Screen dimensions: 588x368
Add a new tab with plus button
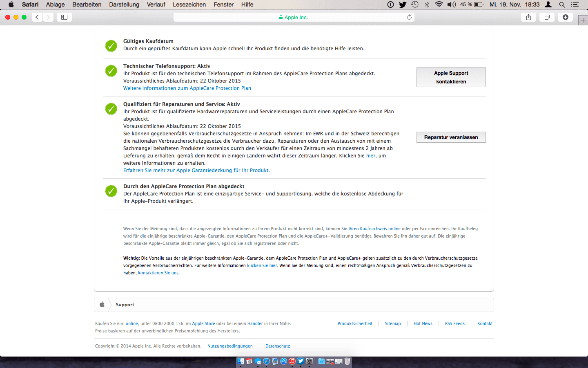pyautogui.click(x=583, y=20)
